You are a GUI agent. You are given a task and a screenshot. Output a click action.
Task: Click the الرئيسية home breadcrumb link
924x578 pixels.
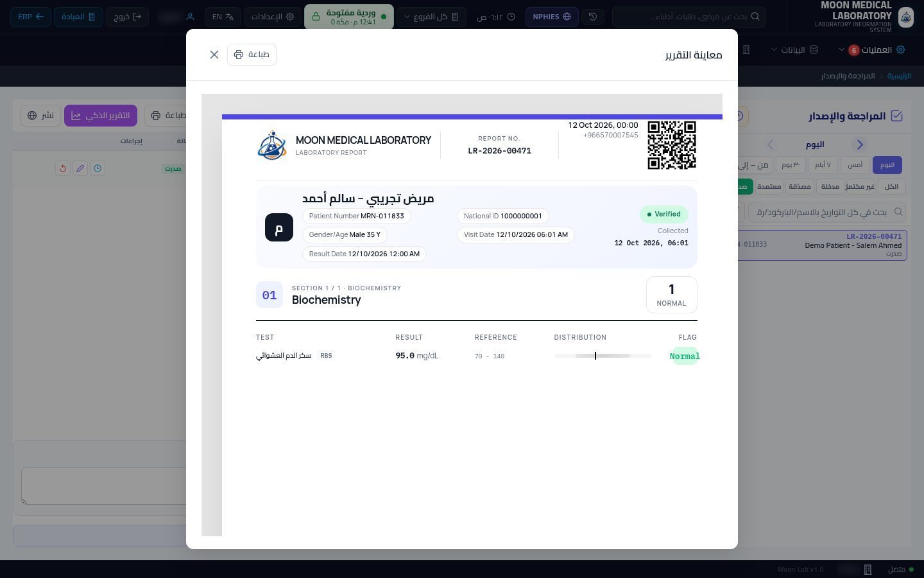(x=899, y=76)
